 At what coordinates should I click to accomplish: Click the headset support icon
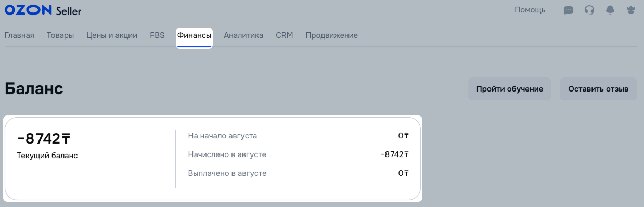coord(589,10)
